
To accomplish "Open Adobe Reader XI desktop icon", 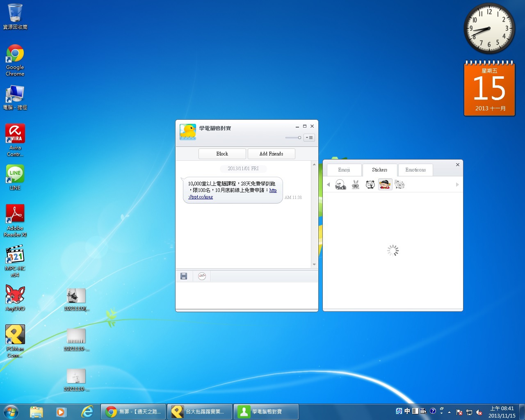I will [15, 221].
